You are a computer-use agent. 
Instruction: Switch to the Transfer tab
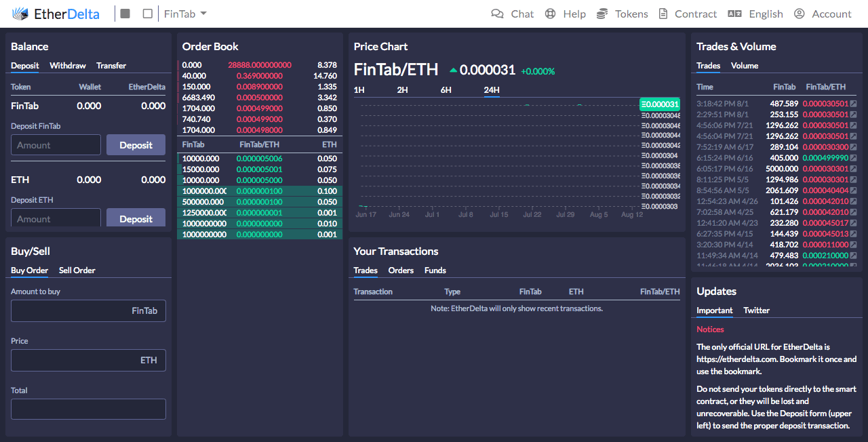point(111,66)
